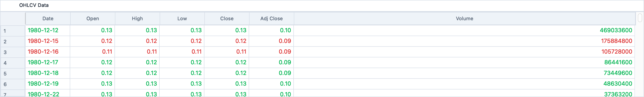The width and height of the screenshot is (644, 97).
Task: Select date cell 1980-12-18
Action: coord(47,73)
